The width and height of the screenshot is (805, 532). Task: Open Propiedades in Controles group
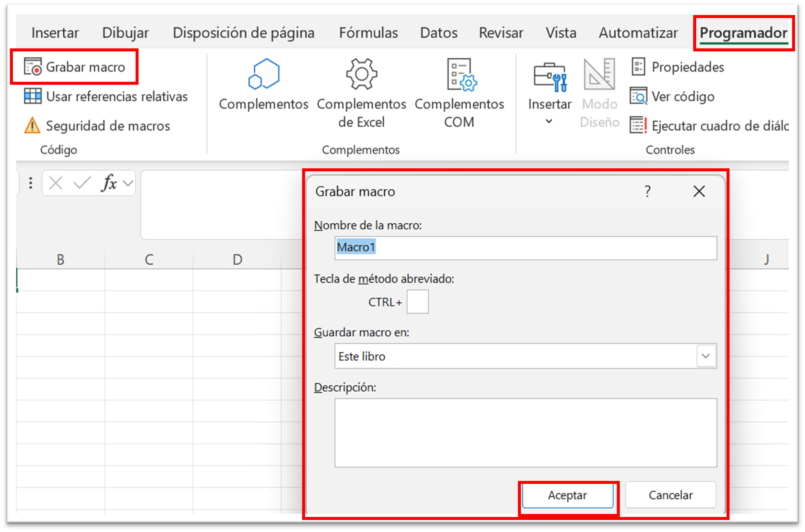[678, 67]
